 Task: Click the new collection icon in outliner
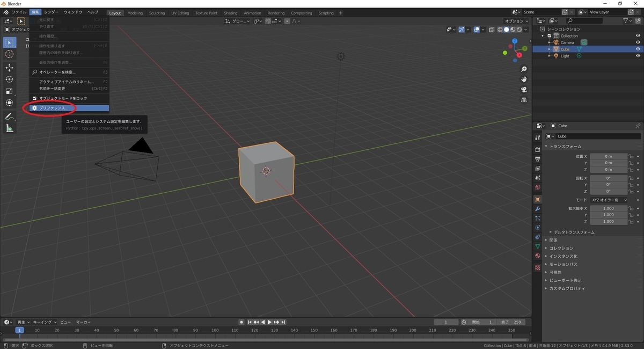click(x=638, y=21)
